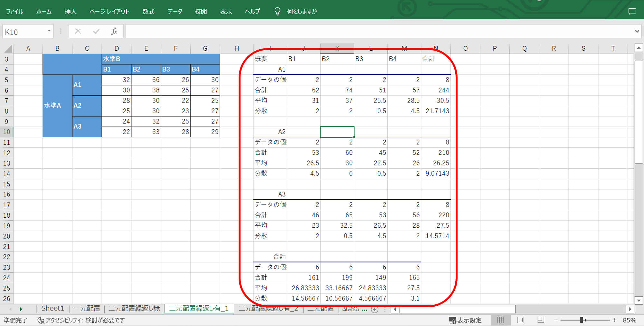644x326 pixels.
Task: Select column header T
Action: (613, 48)
